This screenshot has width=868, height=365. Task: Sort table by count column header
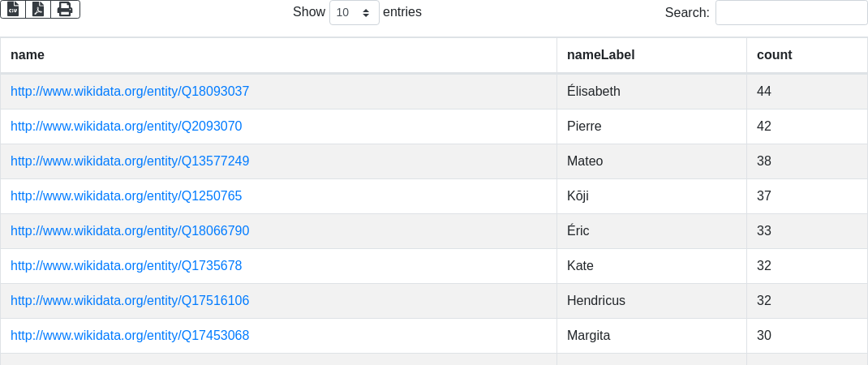tap(774, 55)
